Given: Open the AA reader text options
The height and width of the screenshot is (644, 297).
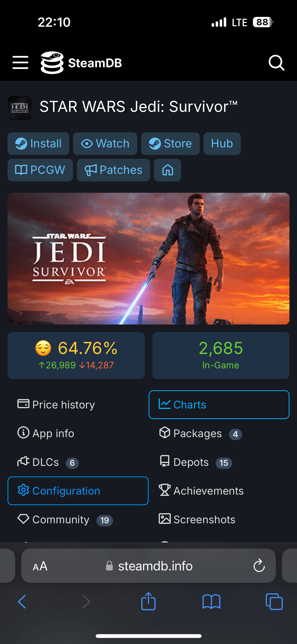Looking at the screenshot, I should point(40,566).
